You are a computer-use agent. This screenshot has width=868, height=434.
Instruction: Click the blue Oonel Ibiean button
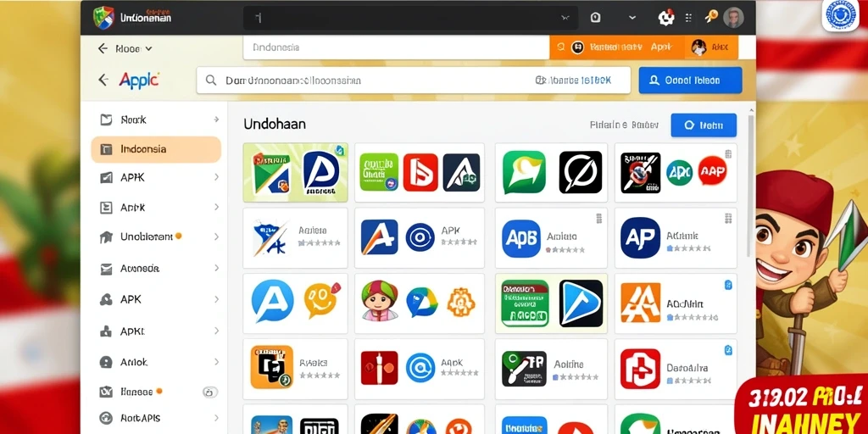point(690,81)
